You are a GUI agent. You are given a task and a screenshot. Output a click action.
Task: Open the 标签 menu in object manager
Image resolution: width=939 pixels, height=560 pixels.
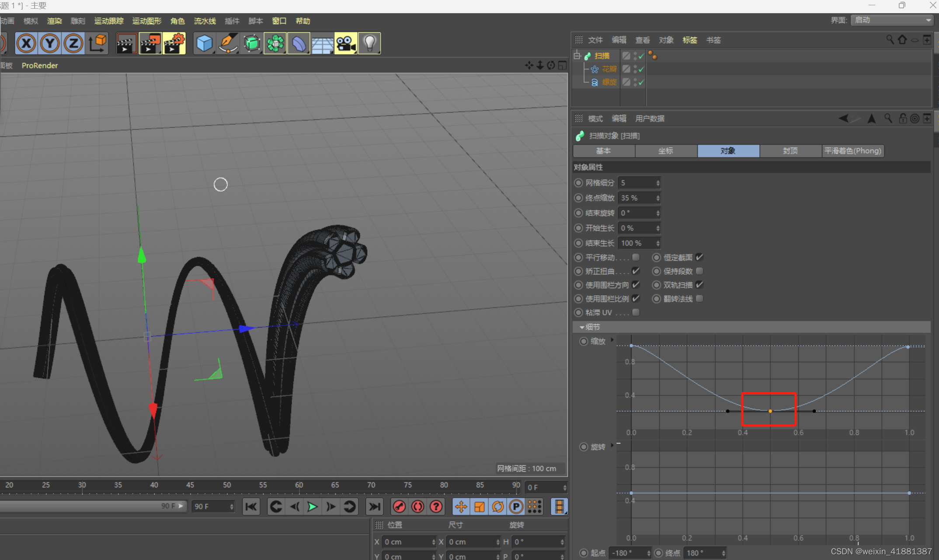point(690,40)
